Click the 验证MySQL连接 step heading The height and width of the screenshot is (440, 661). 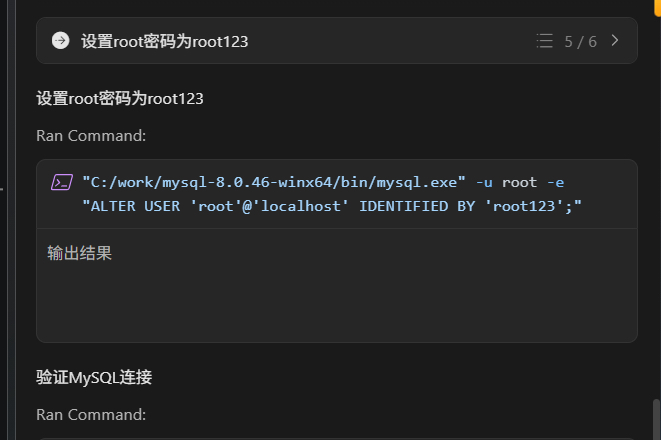click(x=94, y=377)
